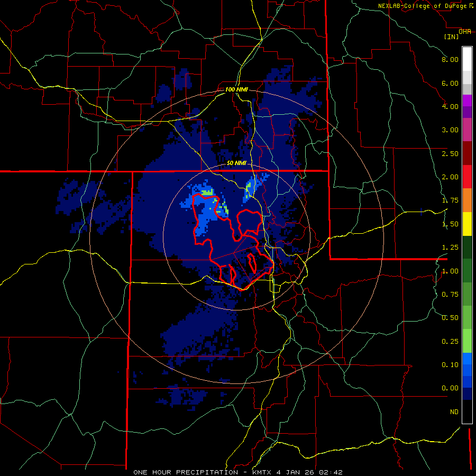The height and width of the screenshot is (476, 476).
Task: Click the magenta 4.00 inch legend swatch
Action: point(467,101)
